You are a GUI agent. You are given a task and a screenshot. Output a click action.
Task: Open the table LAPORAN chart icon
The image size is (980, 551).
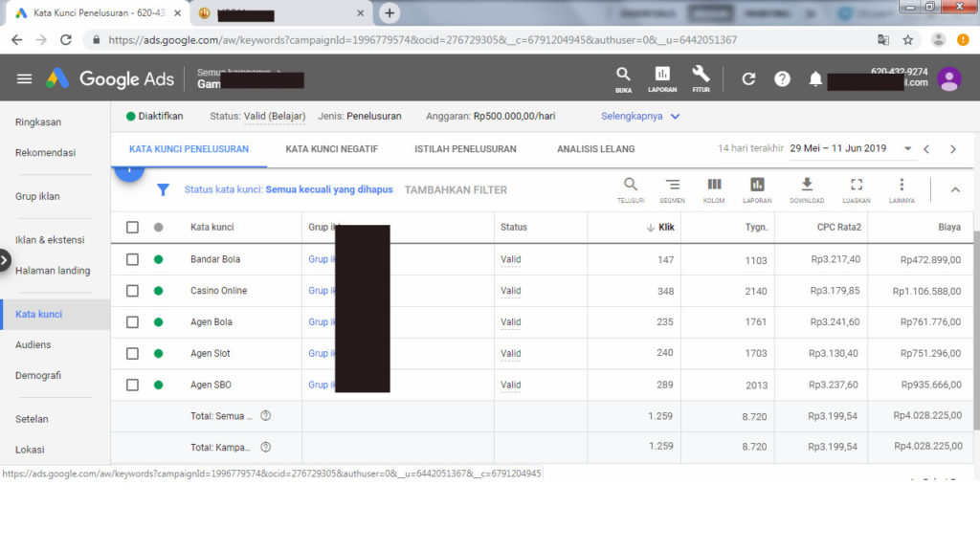[x=757, y=190]
